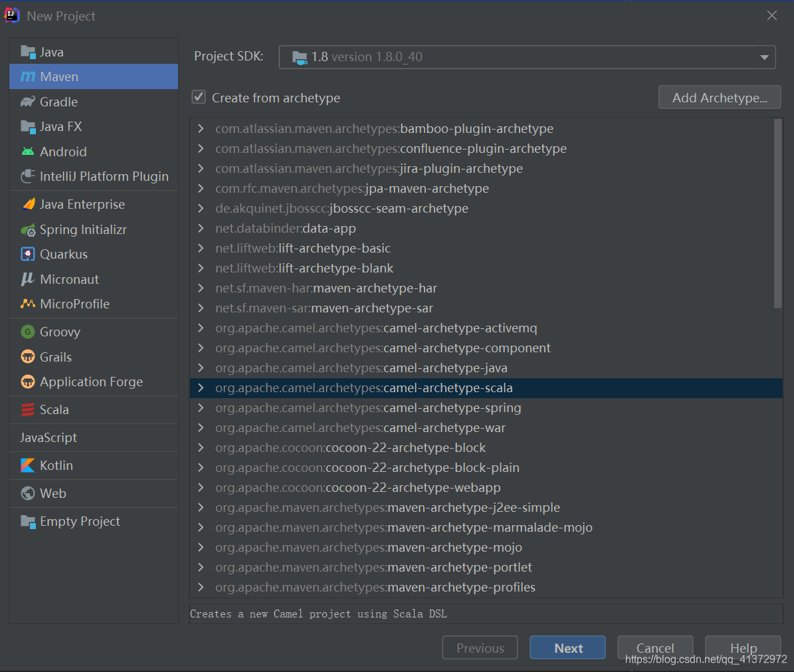Image resolution: width=794 pixels, height=672 pixels.
Task: Close the New Project dialog
Action: pyautogui.click(x=771, y=16)
